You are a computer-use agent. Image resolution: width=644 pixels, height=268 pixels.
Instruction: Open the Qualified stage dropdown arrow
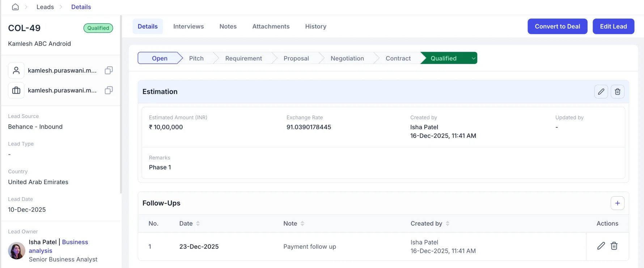coord(473,58)
